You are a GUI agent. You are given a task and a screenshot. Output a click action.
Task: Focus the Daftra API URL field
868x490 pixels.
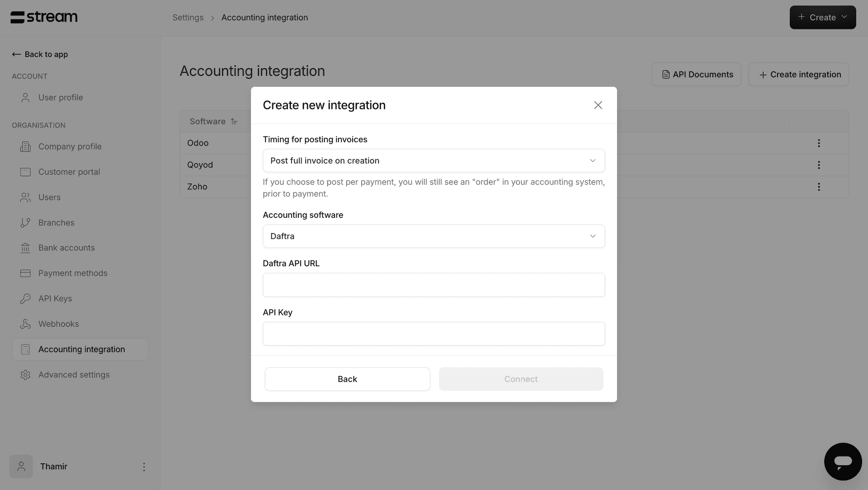pyautogui.click(x=434, y=285)
